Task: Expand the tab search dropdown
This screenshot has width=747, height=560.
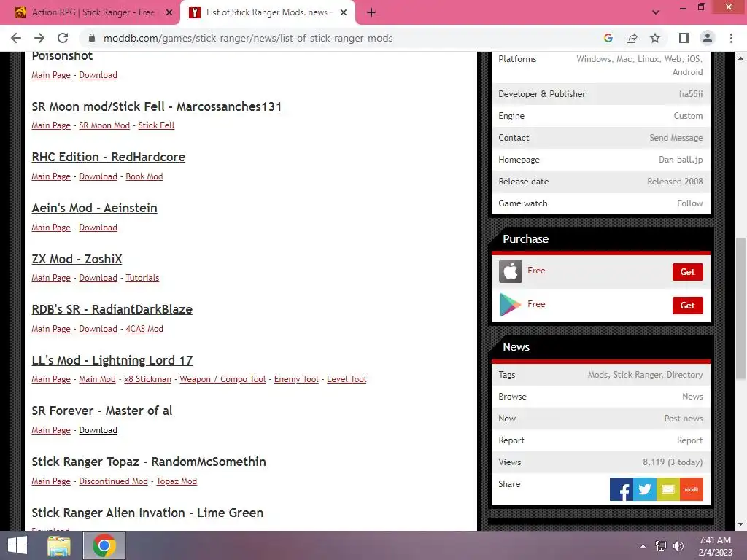Action: pyautogui.click(x=656, y=12)
